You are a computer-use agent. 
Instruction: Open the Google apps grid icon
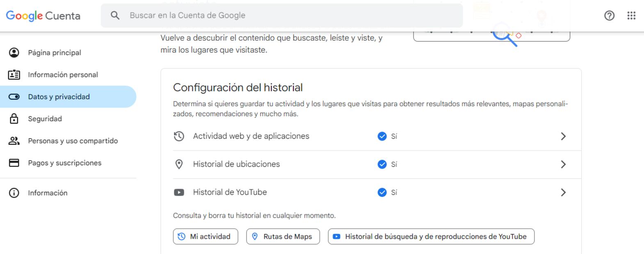point(631,16)
